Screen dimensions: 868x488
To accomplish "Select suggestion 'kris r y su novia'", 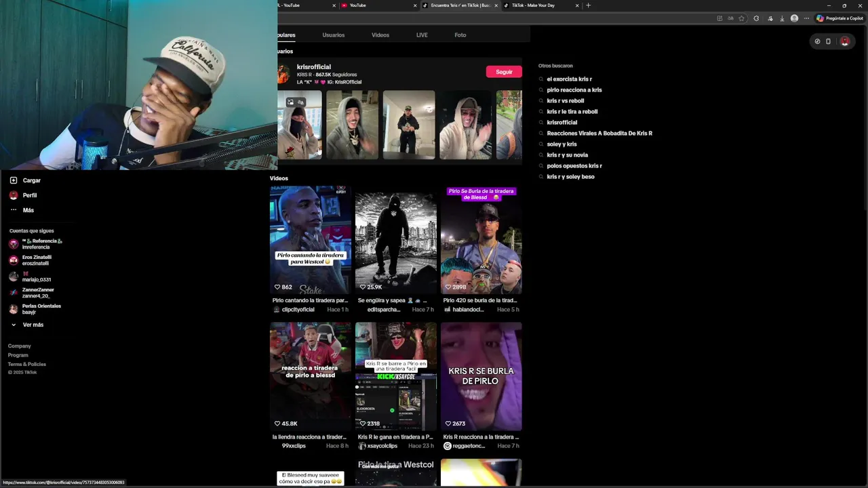I will click(x=568, y=155).
